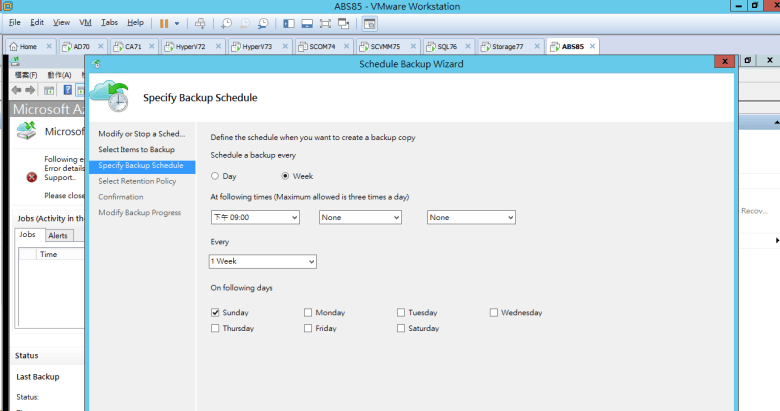Click Send Ctrl+Alt+Del toolbar icon
This screenshot has height=411, width=780.
click(200, 22)
